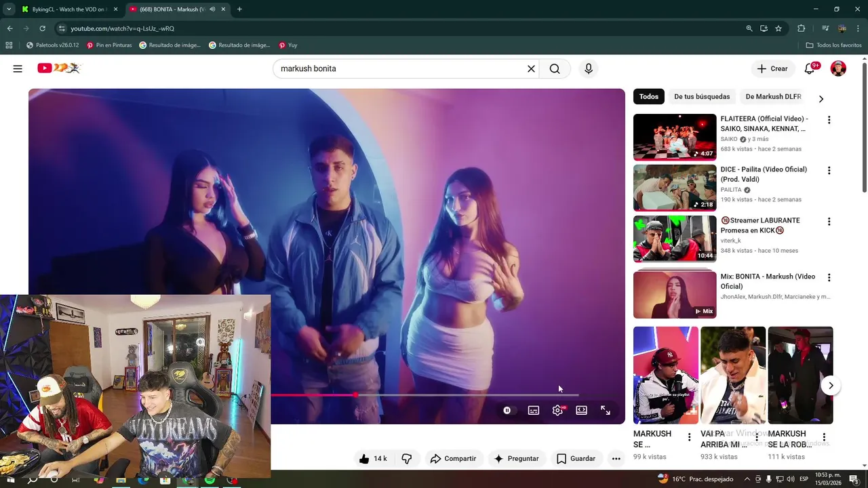The width and height of the screenshot is (868, 488).
Task: Open the tab search dropdown arrow
Action: tap(9, 9)
